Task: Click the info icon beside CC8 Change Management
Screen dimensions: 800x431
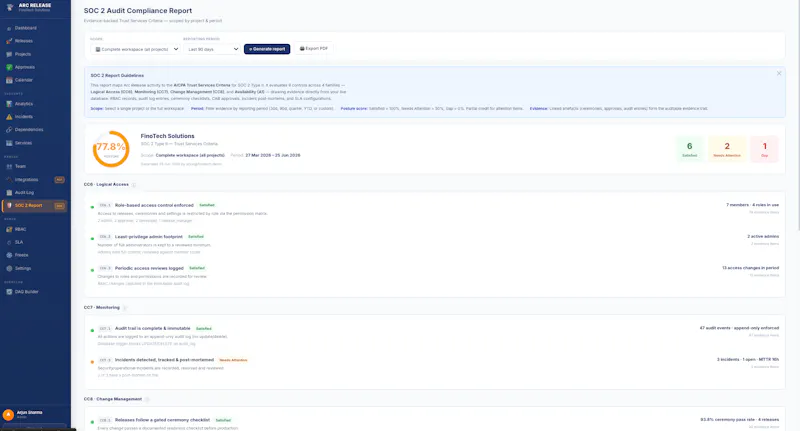Action: pyautogui.click(x=147, y=399)
